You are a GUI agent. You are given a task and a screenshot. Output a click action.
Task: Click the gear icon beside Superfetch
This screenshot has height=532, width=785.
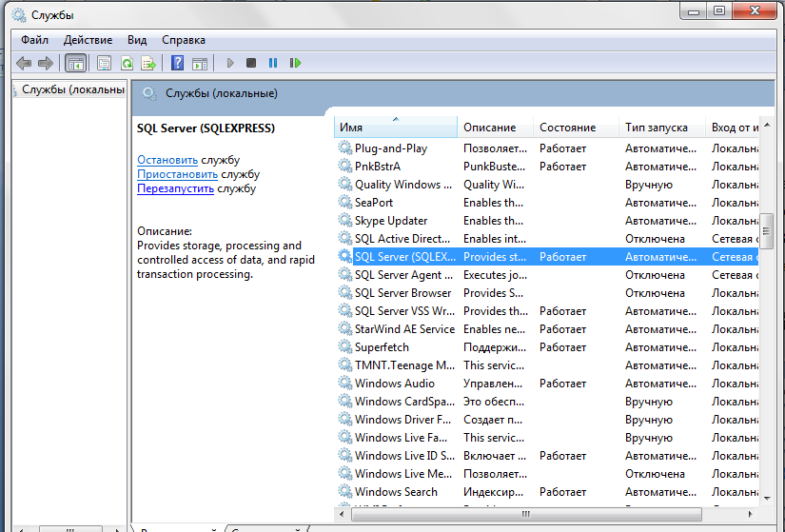click(x=345, y=346)
